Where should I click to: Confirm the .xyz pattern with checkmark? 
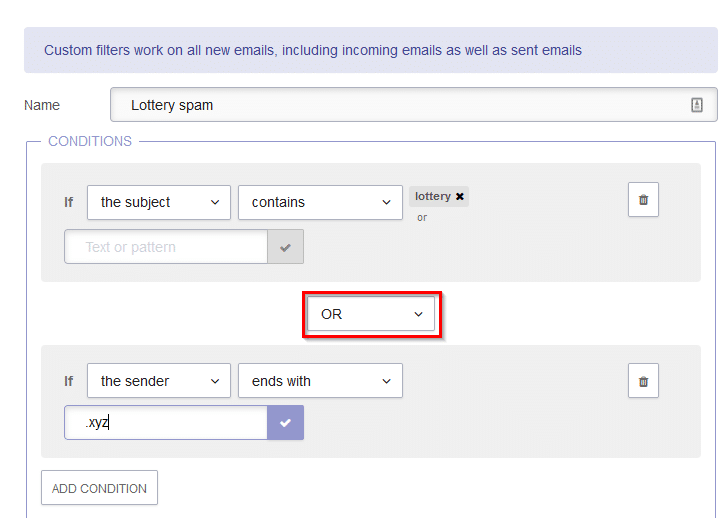285,422
